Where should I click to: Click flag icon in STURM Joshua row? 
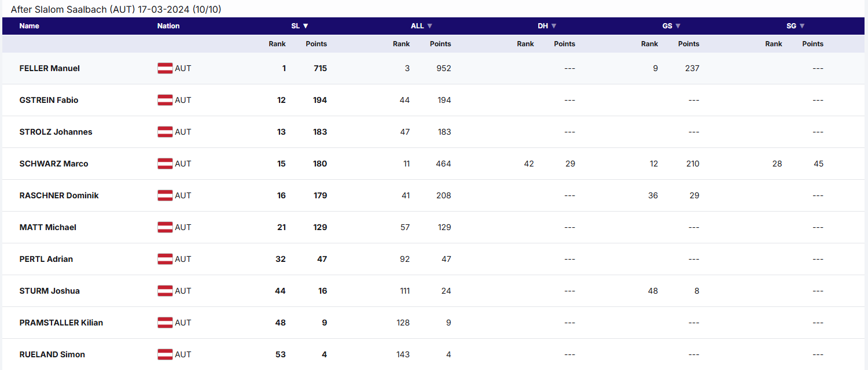point(165,291)
